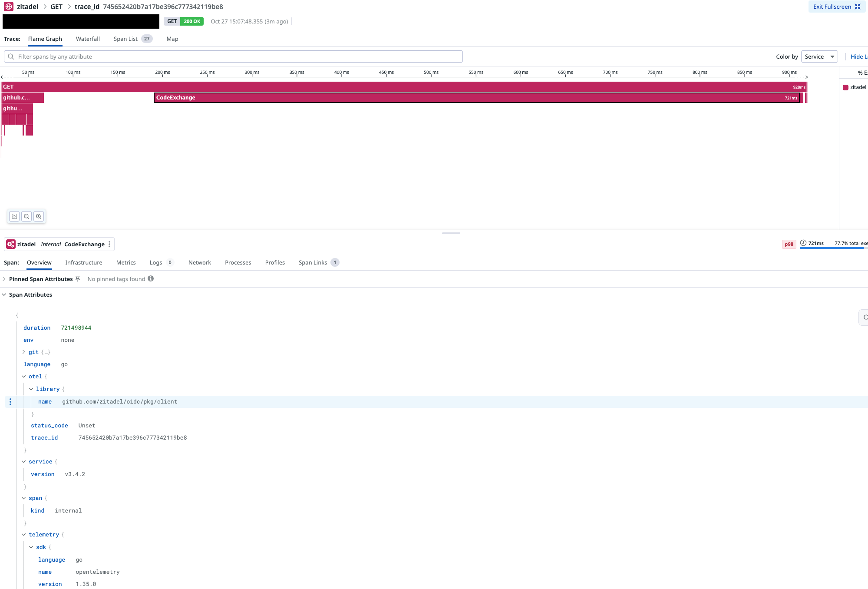This screenshot has width=868, height=589.
Task: Click the zoom out magnifier icon
Action: click(x=26, y=216)
